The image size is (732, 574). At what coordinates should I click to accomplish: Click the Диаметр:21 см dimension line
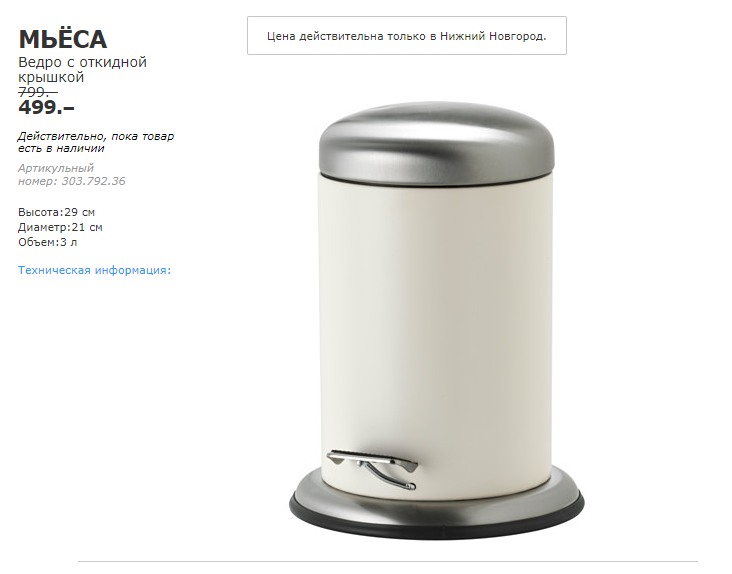(x=60, y=227)
